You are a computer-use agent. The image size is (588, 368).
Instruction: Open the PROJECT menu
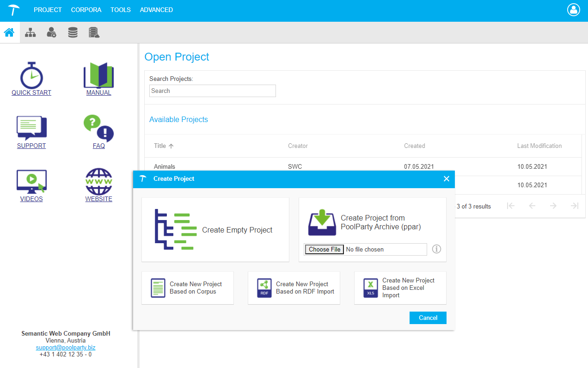click(x=48, y=10)
